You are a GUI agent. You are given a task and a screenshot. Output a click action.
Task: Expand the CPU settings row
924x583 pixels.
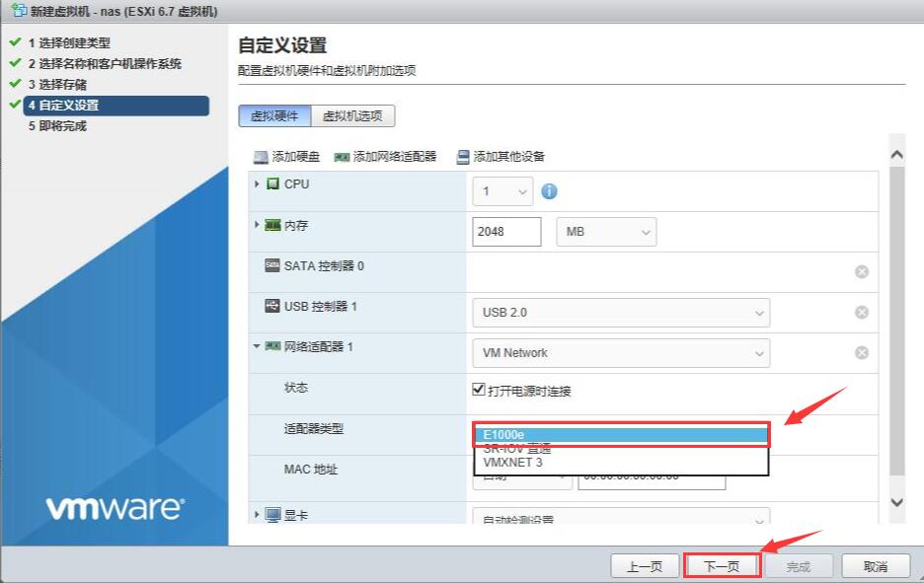coord(258,184)
